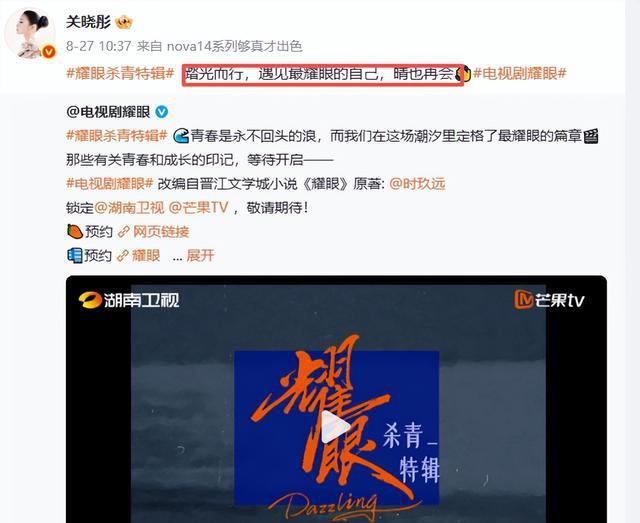
Task: Click the orange V verification badge on avatar
Action: (49, 52)
